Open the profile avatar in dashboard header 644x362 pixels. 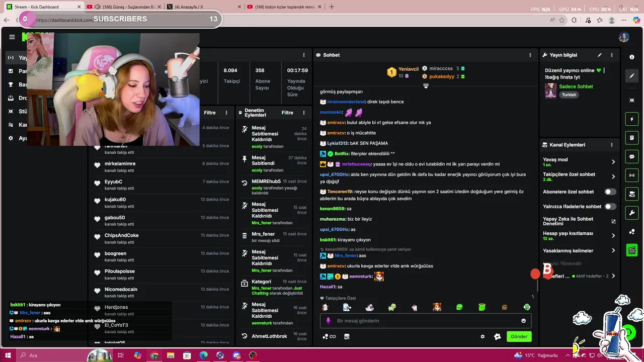click(x=624, y=37)
